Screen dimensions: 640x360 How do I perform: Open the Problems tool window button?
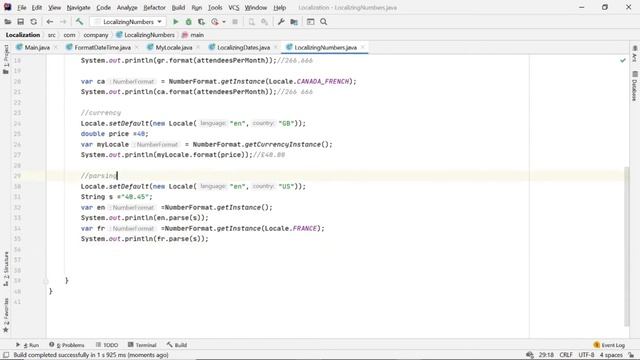67,345
